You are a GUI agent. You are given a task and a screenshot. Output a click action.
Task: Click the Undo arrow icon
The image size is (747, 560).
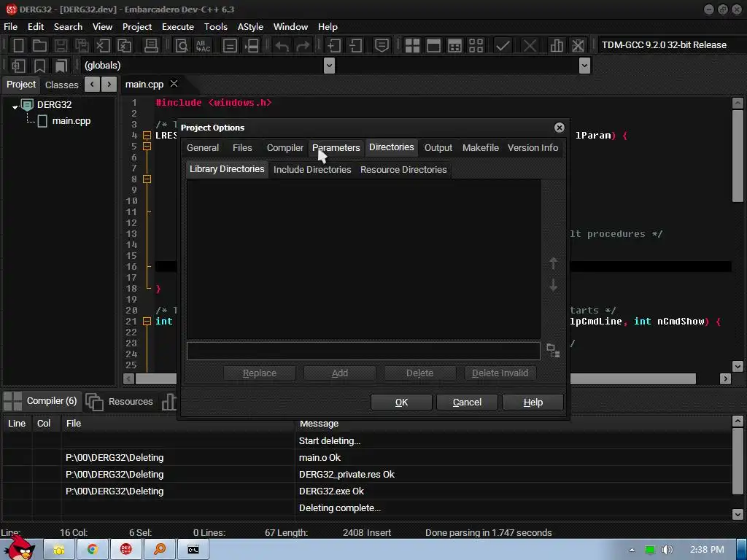282,46
